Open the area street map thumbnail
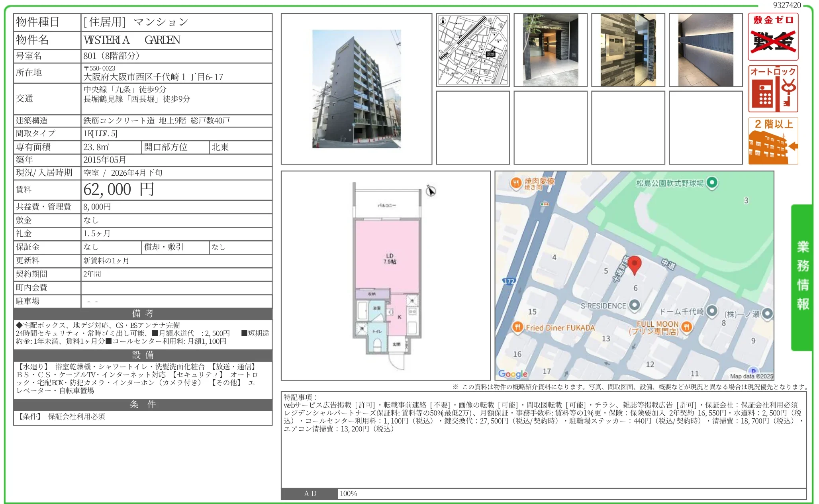The width and height of the screenshot is (819, 504). (472, 50)
